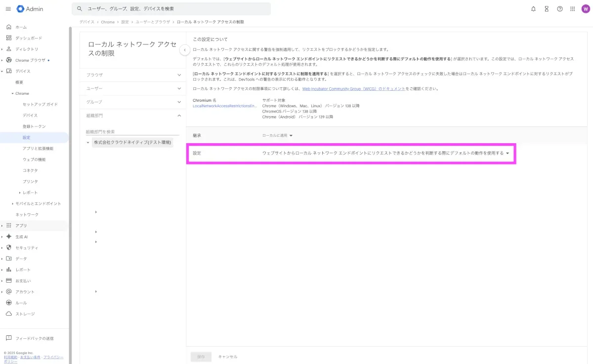Click the レポート bar chart icon
Viewport: 593px width, 364px height.
[x=9, y=270]
